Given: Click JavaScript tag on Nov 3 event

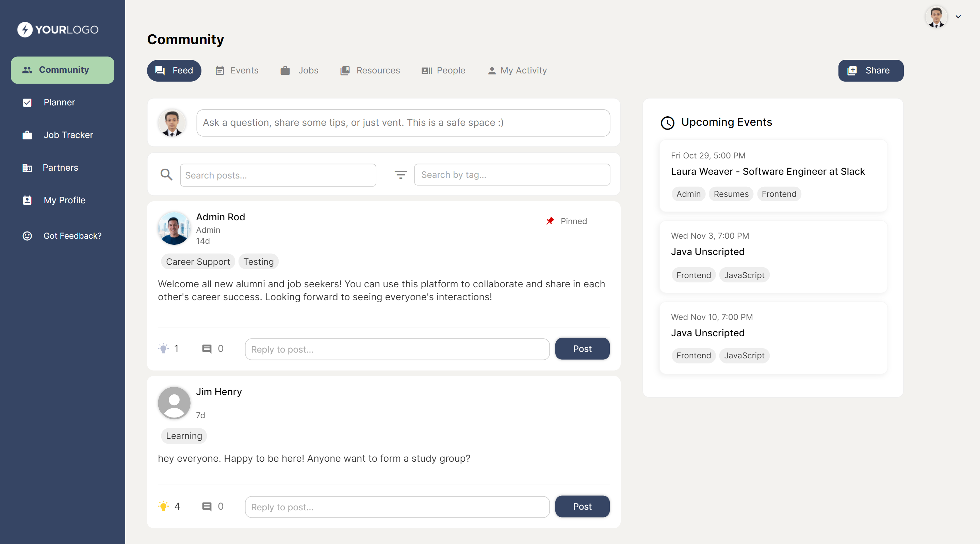Looking at the screenshot, I should point(744,275).
